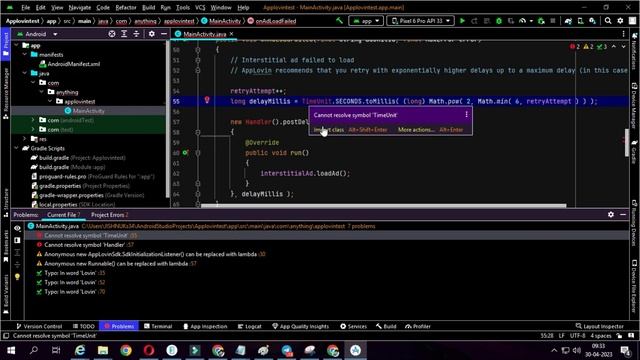
Task: Click the yellow bulb in Problems sidebar
Action: [17, 277]
